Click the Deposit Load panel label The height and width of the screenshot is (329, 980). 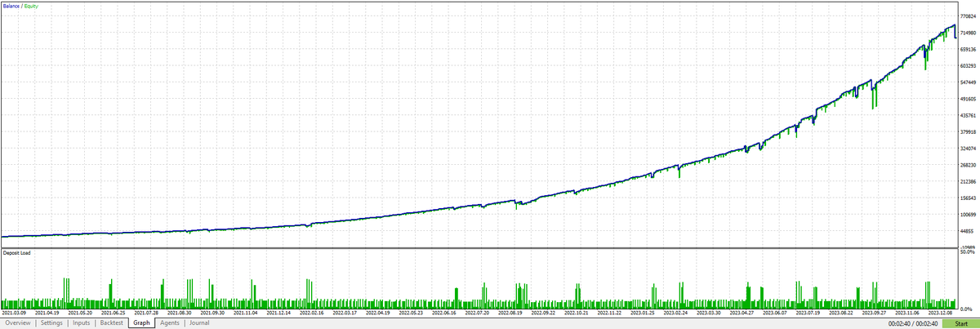[16, 253]
